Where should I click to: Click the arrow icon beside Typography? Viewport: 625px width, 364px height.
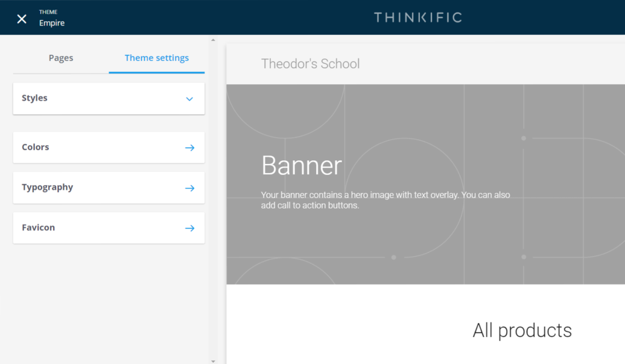pos(189,188)
